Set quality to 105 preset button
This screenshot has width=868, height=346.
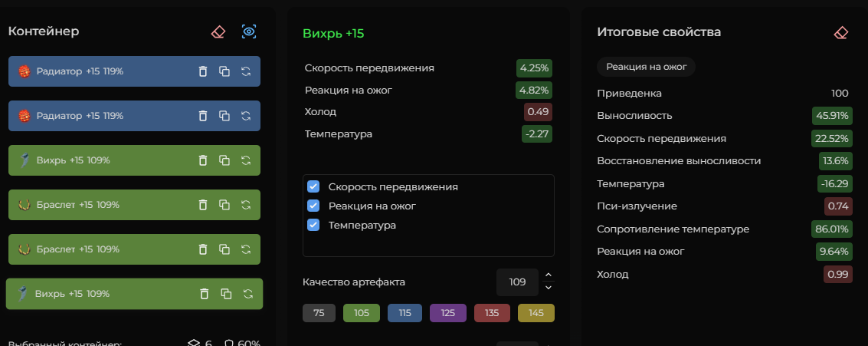pyautogui.click(x=361, y=313)
